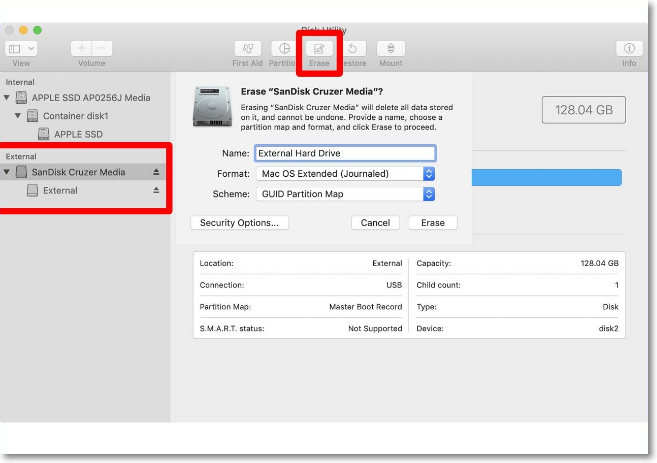This screenshot has width=657, height=463.
Task: Collapse the SanDisk Cruzer Media disclosure triangle
Action: tap(7, 172)
